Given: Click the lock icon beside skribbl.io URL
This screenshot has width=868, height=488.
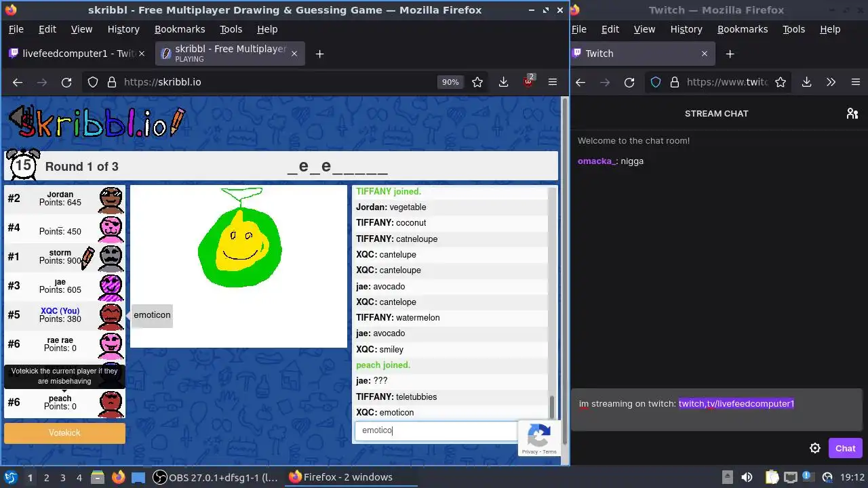Looking at the screenshot, I should [x=112, y=82].
